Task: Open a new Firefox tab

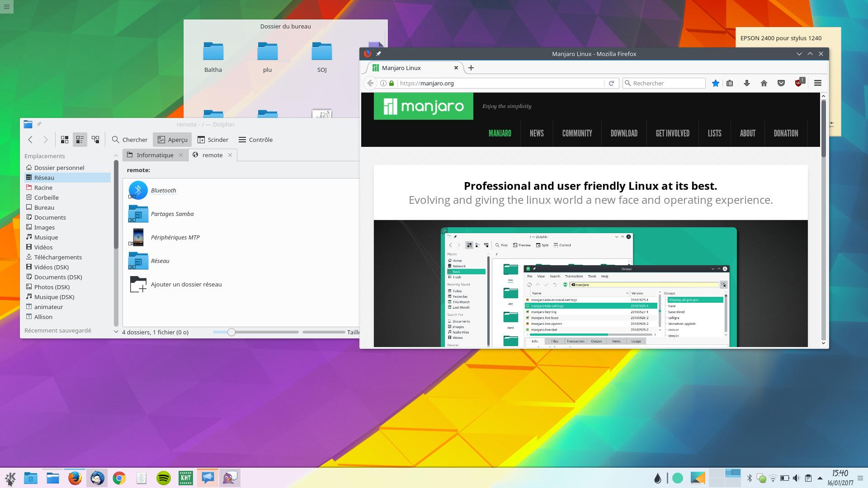Action: point(471,68)
